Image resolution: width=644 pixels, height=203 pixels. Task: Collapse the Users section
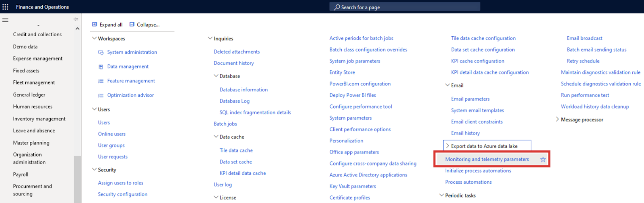pyautogui.click(x=94, y=109)
